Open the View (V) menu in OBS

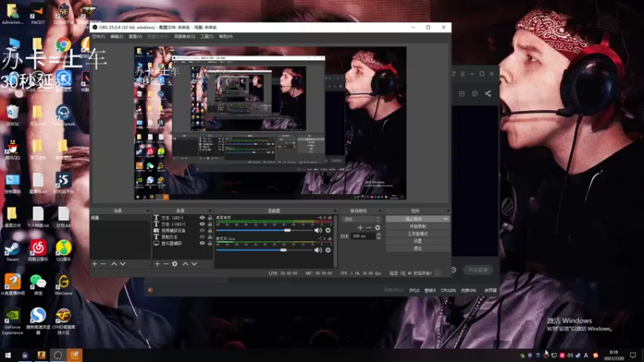(x=135, y=36)
